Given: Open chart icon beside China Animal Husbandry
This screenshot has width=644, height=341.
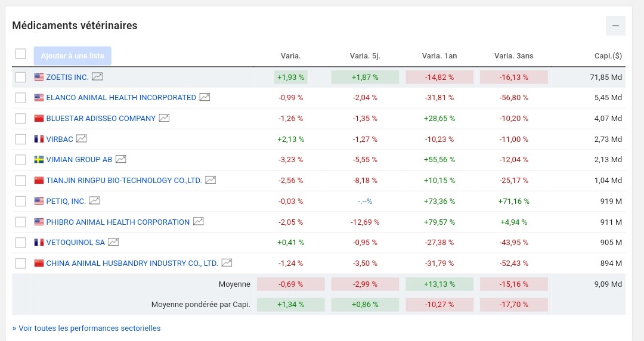Looking at the screenshot, I should tap(227, 262).
